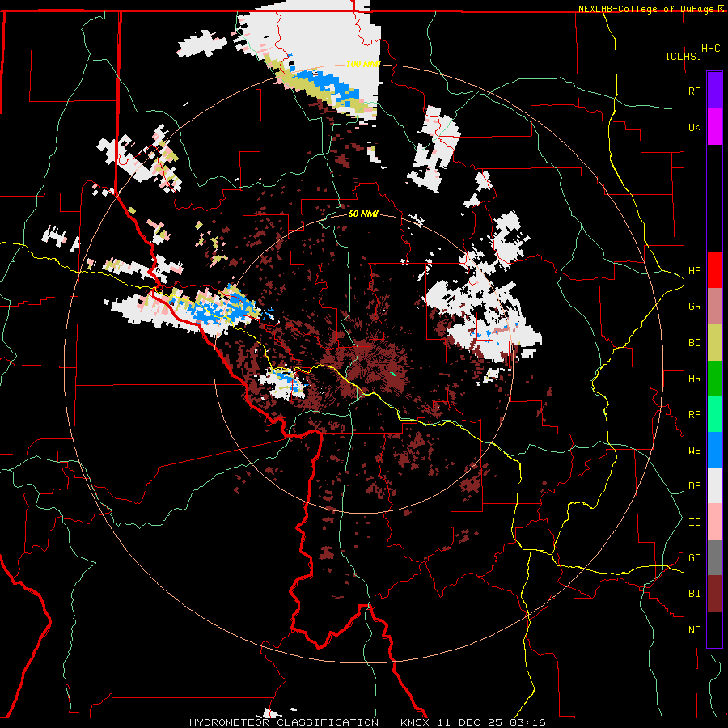The height and width of the screenshot is (728, 728).
Task: Click the '50 NMI' range ring label
Action: tap(363, 214)
